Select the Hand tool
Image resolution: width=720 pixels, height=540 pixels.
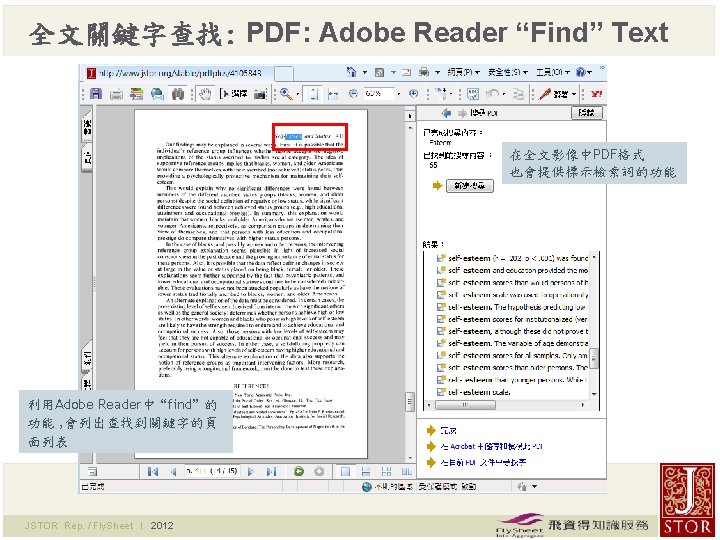[x=205, y=94]
